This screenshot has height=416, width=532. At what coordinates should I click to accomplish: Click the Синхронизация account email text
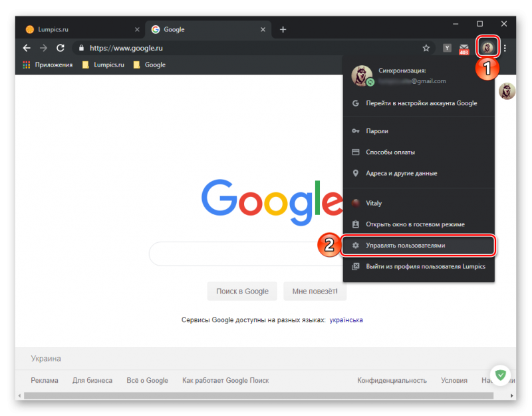[x=412, y=81]
